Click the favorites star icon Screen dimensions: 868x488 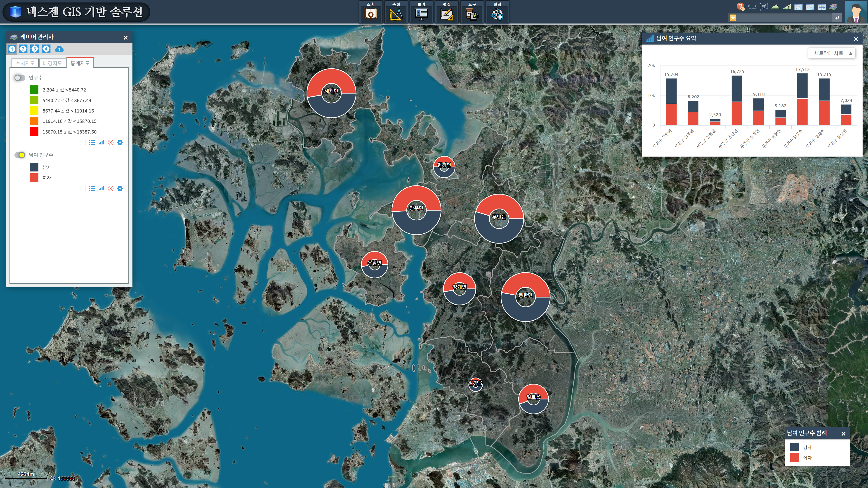pos(733,18)
